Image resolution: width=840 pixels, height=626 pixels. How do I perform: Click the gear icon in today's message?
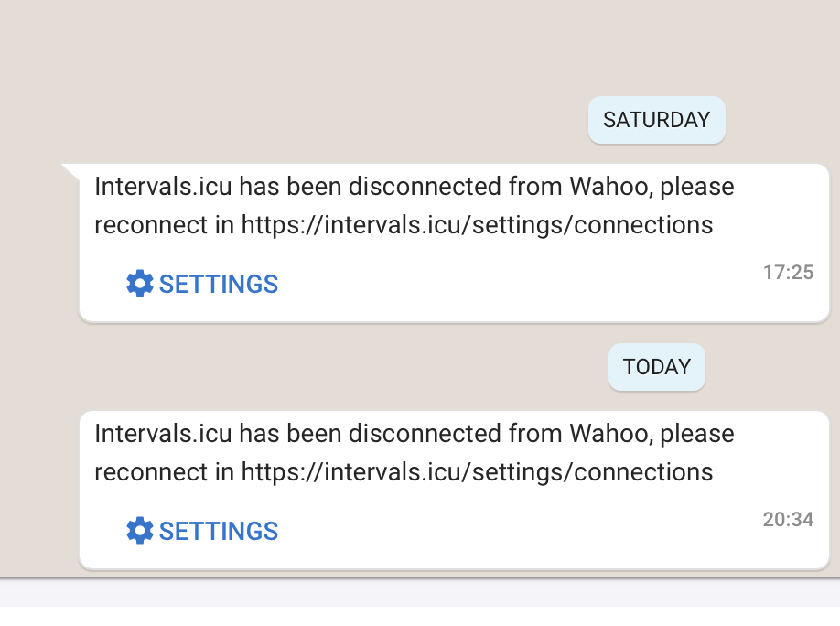click(x=139, y=531)
